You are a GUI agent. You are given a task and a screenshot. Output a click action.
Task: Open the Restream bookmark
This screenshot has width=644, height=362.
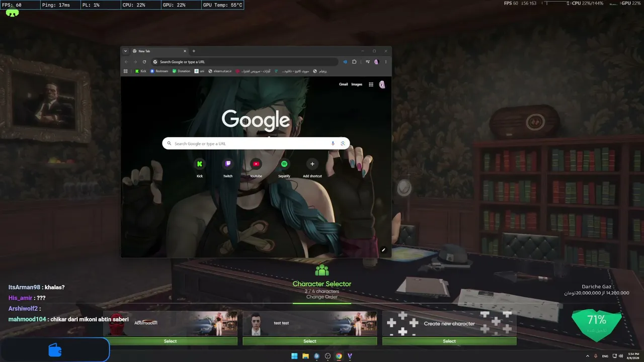[159, 71]
